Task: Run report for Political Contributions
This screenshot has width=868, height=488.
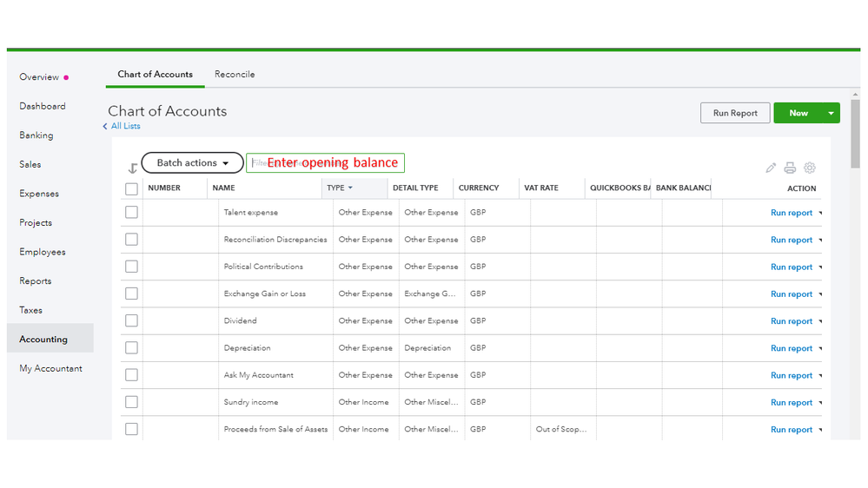Action: point(791,267)
